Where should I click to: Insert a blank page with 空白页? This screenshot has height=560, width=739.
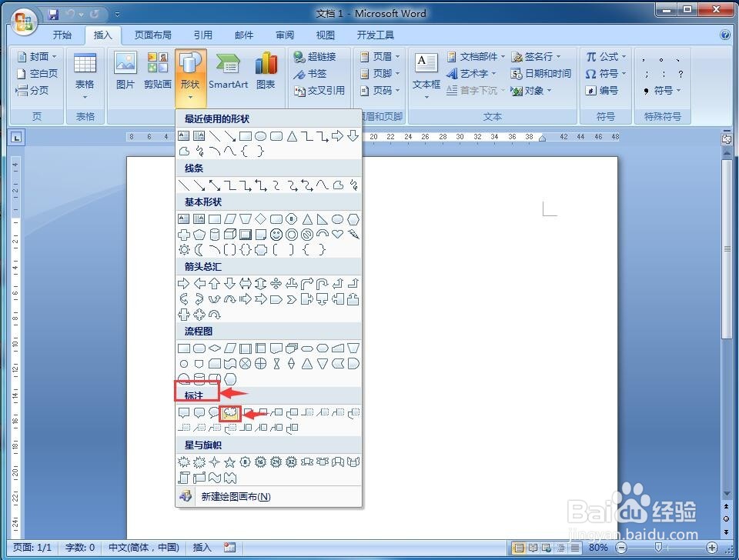click(37, 74)
